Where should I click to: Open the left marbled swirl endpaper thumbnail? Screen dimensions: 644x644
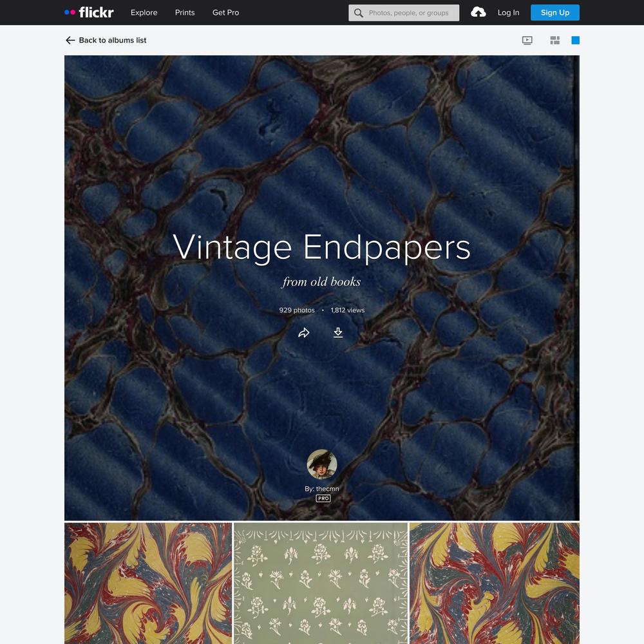point(148,583)
